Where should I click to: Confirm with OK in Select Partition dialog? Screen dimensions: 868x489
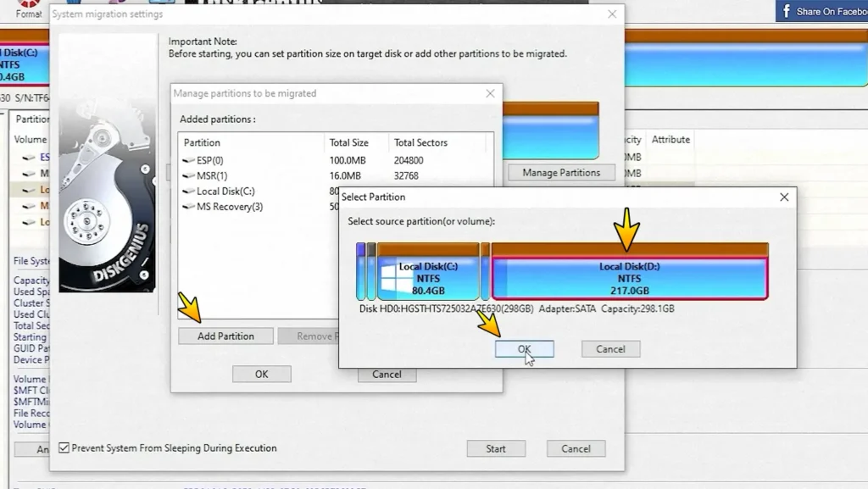point(524,349)
